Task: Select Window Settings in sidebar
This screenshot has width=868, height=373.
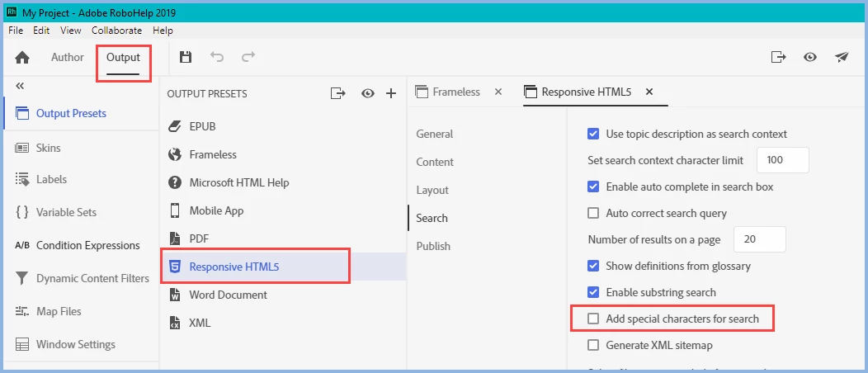Action: point(76,344)
